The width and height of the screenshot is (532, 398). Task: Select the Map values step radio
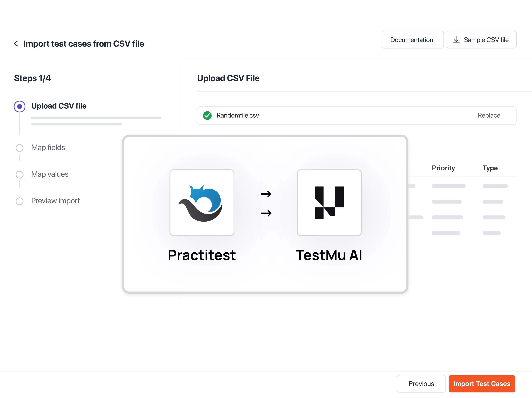19,175
